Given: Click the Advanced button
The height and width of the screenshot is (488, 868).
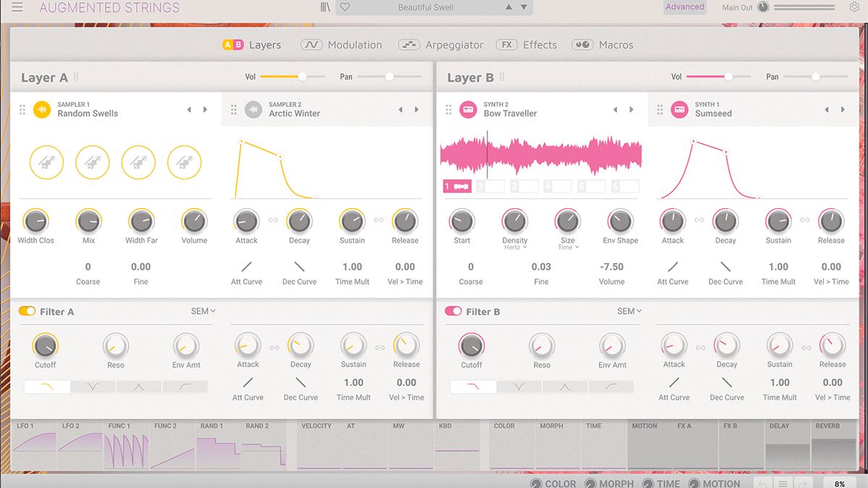Looking at the screenshot, I should pos(684,7).
